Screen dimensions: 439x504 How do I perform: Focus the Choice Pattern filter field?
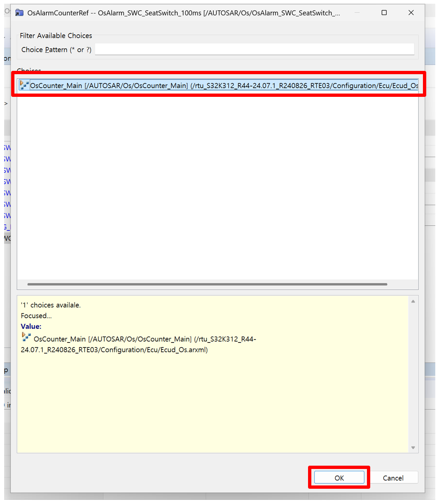[254, 49]
